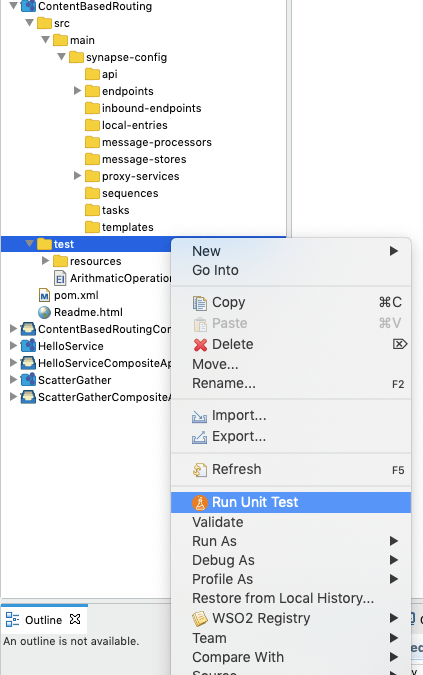Select the local-entries folder
Image resolution: width=423 pixels, height=675 pixels.
click(135, 125)
